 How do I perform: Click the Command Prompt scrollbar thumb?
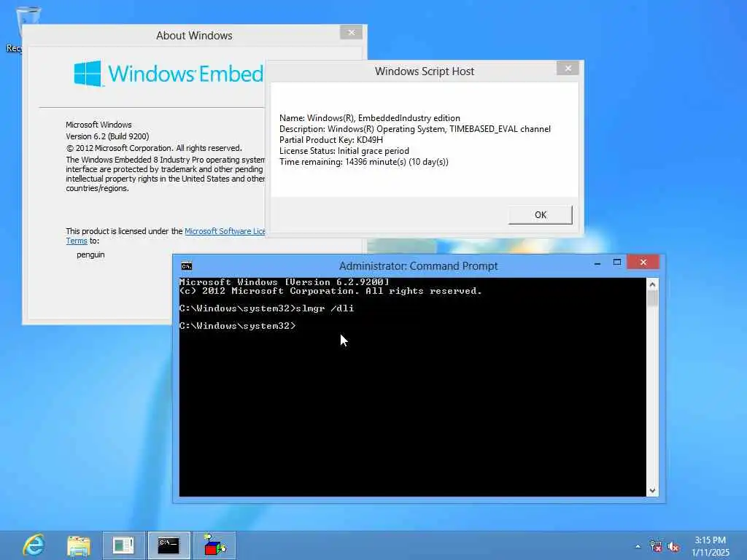pos(652,298)
